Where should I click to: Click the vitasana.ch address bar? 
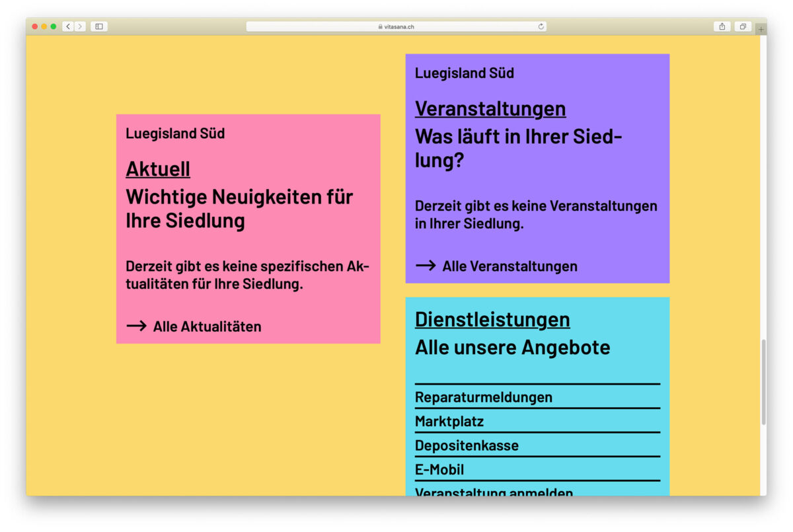click(397, 26)
